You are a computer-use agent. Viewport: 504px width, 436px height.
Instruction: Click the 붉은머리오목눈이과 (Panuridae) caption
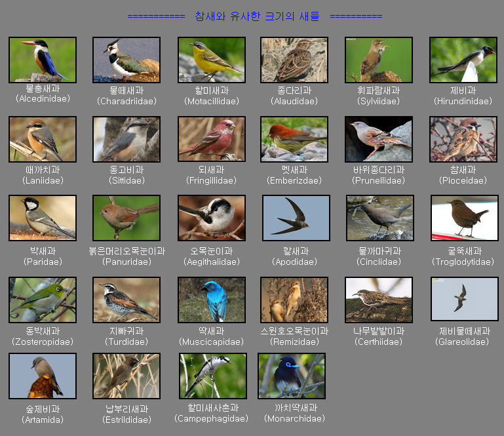tap(126, 256)
